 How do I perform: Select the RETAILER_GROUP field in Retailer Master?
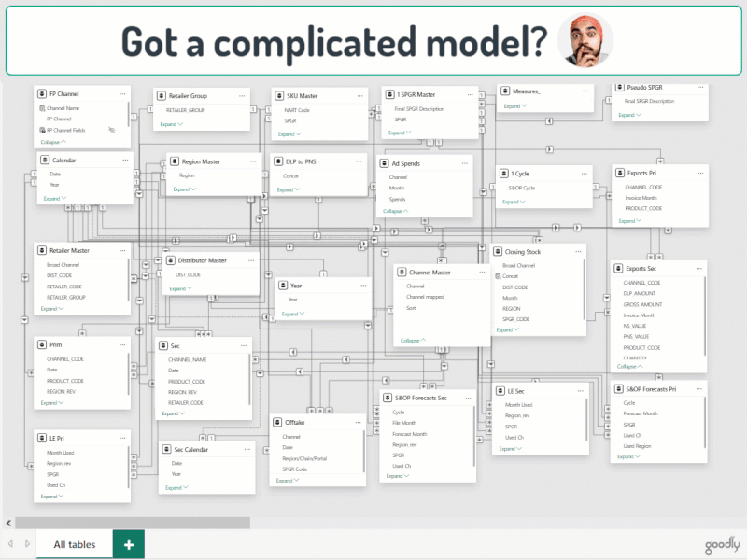[x=64, y=297]
